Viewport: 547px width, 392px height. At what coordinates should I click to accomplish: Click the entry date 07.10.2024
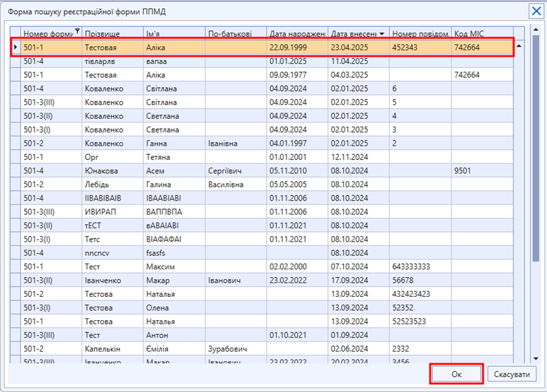[359, 266]
